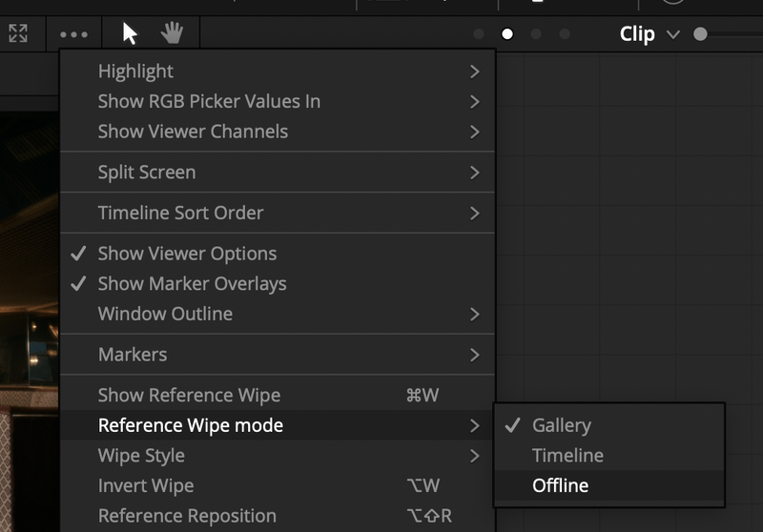Select Timeline wipe mode

pyautogui.click(x=567, y=456)
